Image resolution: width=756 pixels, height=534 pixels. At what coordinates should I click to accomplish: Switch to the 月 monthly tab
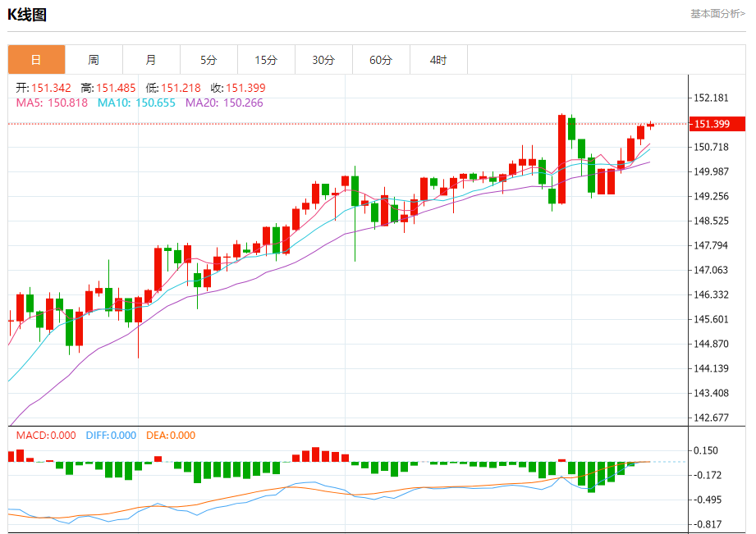[151, 60]
